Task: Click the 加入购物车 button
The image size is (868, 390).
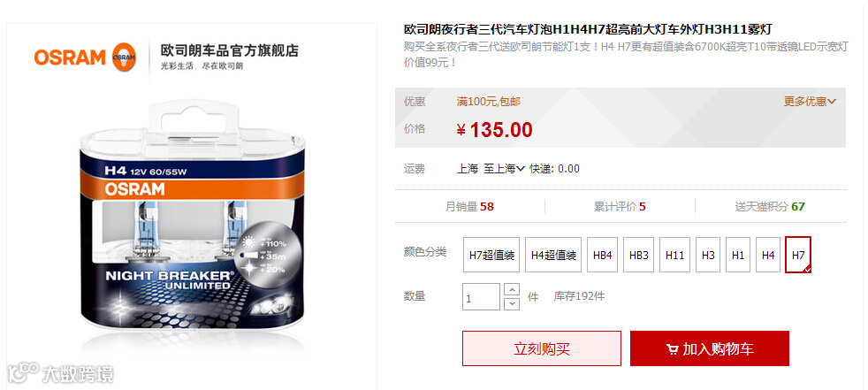Action: coord(710,348)
